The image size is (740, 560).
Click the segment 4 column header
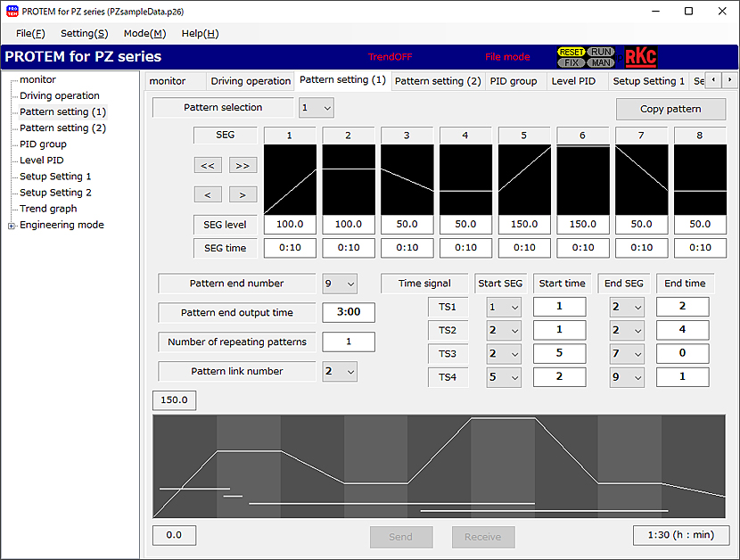pyautogui.click(x=465, y=136)
